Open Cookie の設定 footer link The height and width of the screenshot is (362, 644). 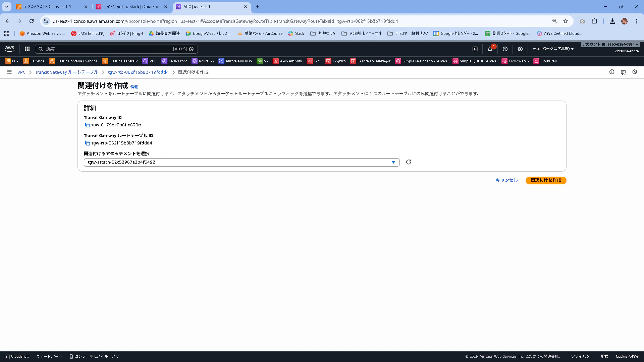(627, 357)
